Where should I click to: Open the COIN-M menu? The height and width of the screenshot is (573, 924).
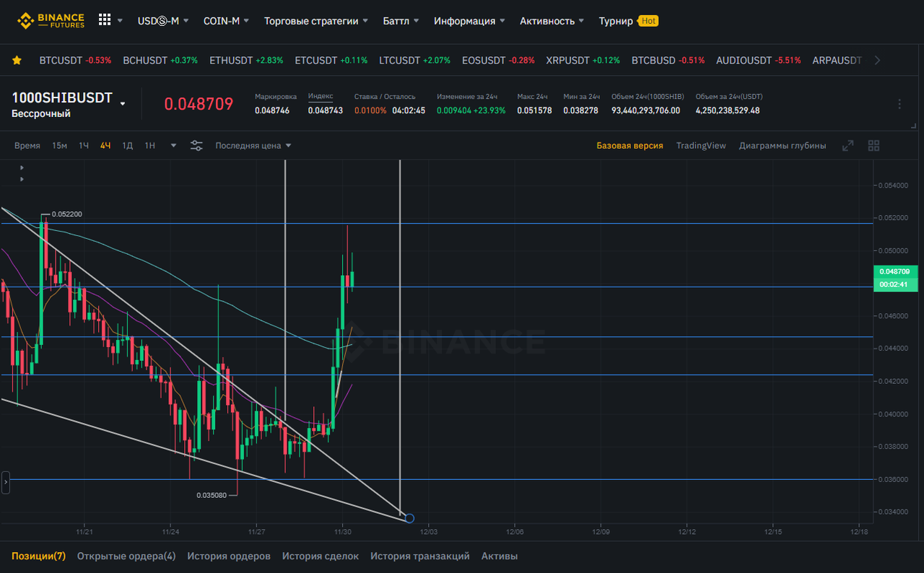pos(226,21)
